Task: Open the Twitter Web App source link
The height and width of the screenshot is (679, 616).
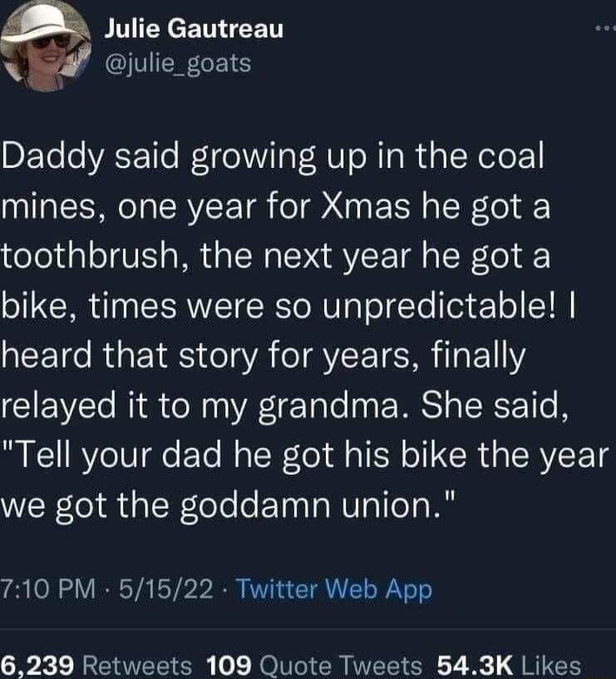Action: click(334, 590)
